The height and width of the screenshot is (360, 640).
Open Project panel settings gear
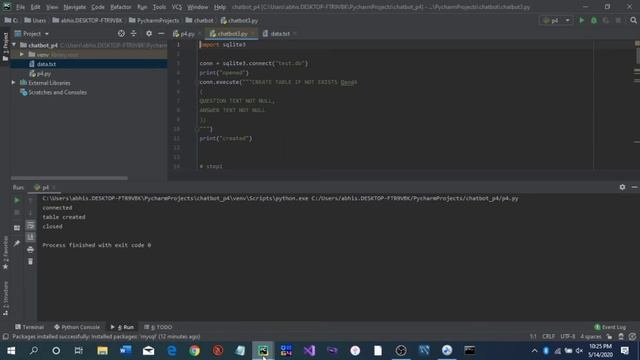[x=149, y=33]
